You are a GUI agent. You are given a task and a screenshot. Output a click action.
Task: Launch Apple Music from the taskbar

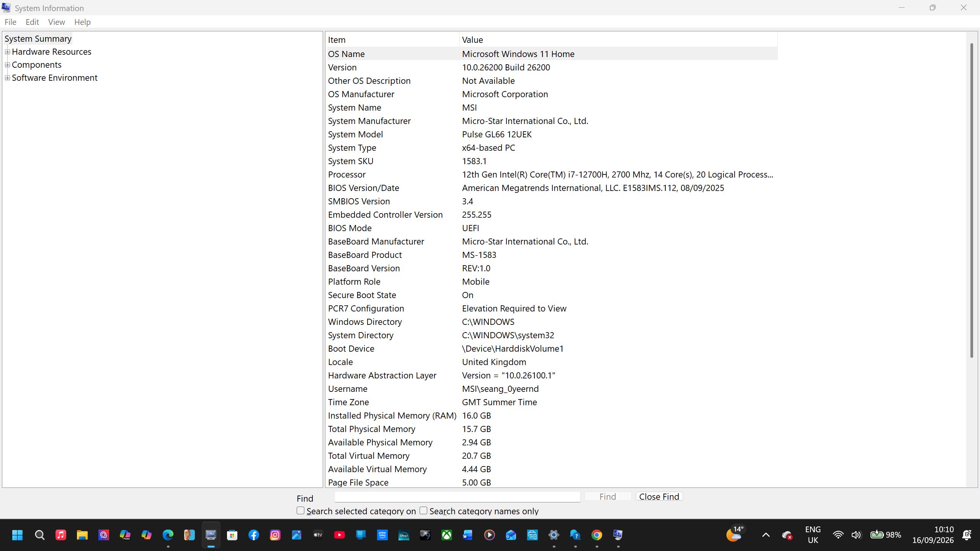61,535
